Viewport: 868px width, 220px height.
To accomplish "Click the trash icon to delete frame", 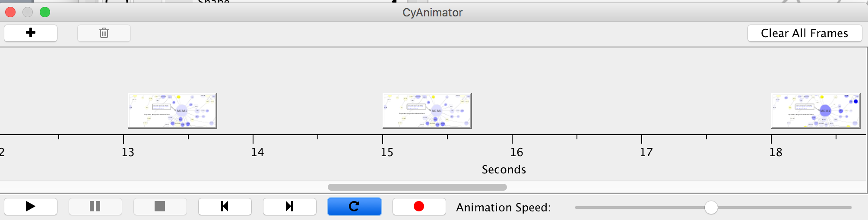I will pos(104,33).
